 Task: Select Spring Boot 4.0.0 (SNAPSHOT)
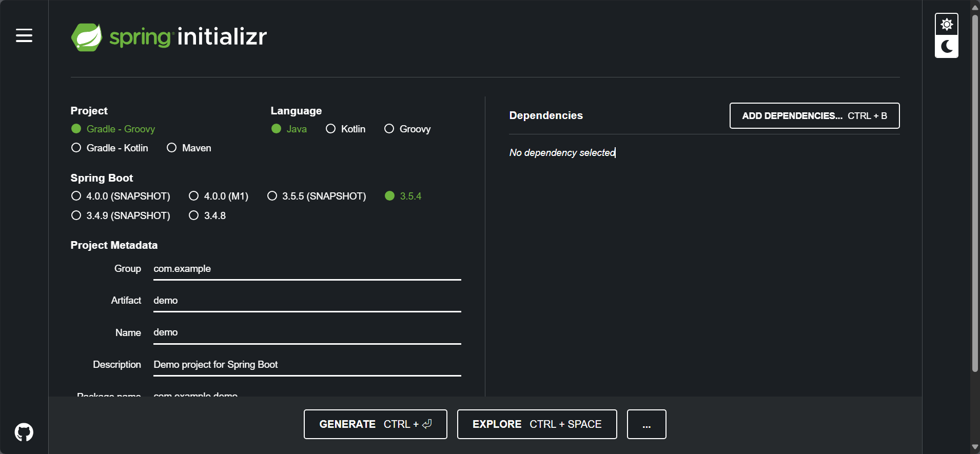[x=121, y=196]
